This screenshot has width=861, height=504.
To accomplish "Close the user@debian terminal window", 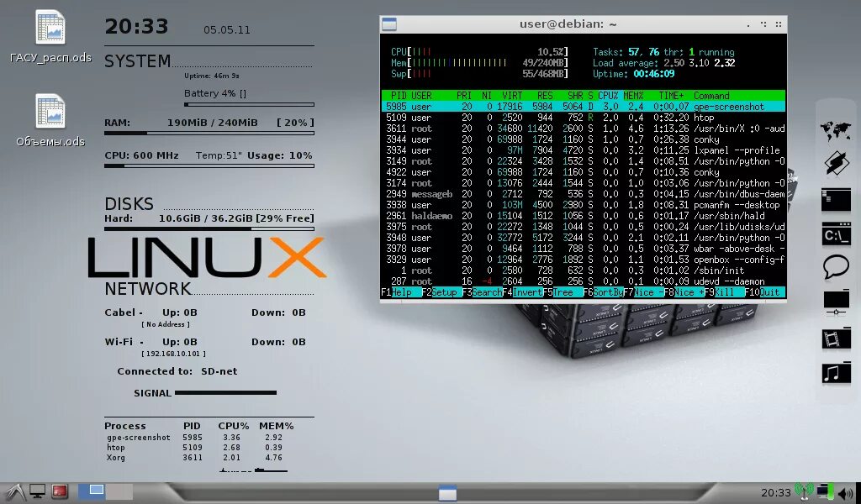I will click(x=778, y=24).
